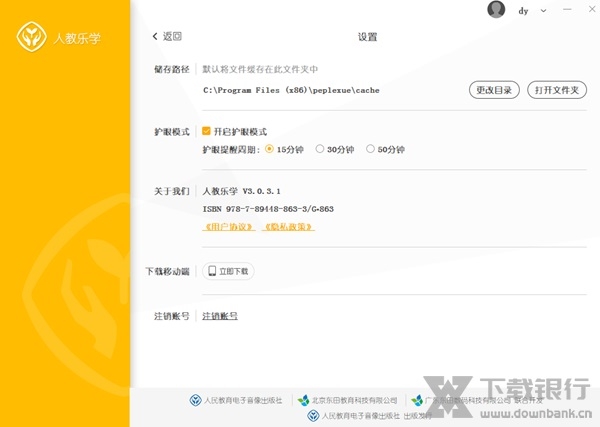Click the 人教乐学 logo icon

tap(31, 37)
